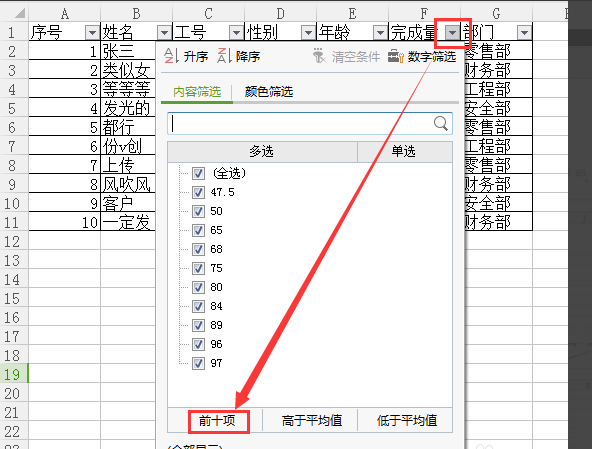The width and height of the screenshot is (592, 449).
Task: Click cell containing 上传
Action: pyautogui.click(x=128, y=165)
